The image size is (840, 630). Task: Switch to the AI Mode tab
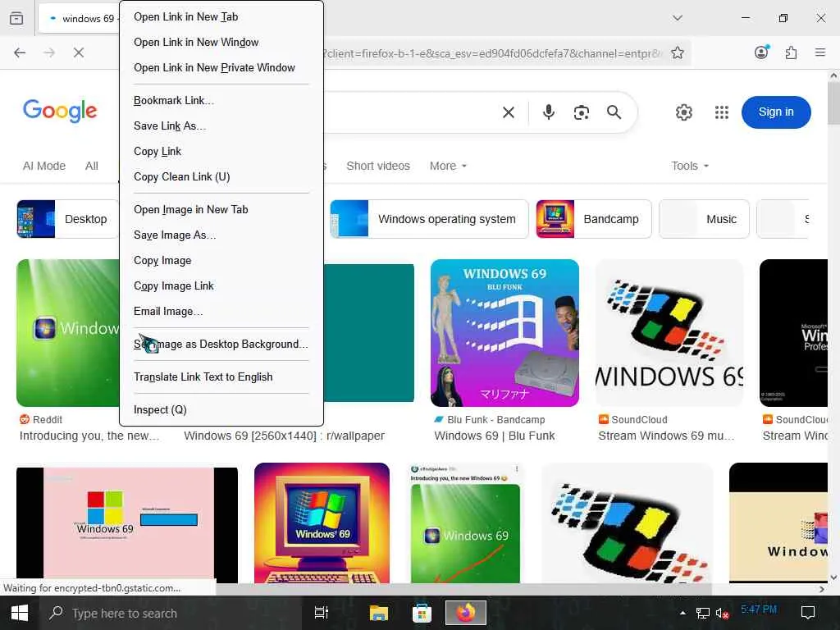(44, 166)
